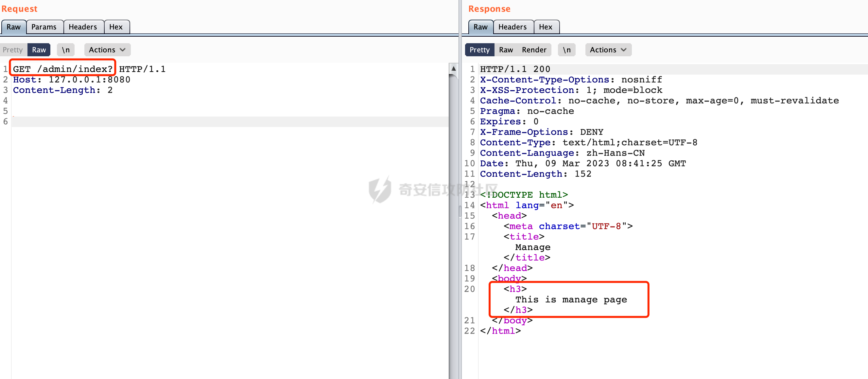Toggle response newline display \n button
Screen dimensions: 868x379
[x=566, y=50]
